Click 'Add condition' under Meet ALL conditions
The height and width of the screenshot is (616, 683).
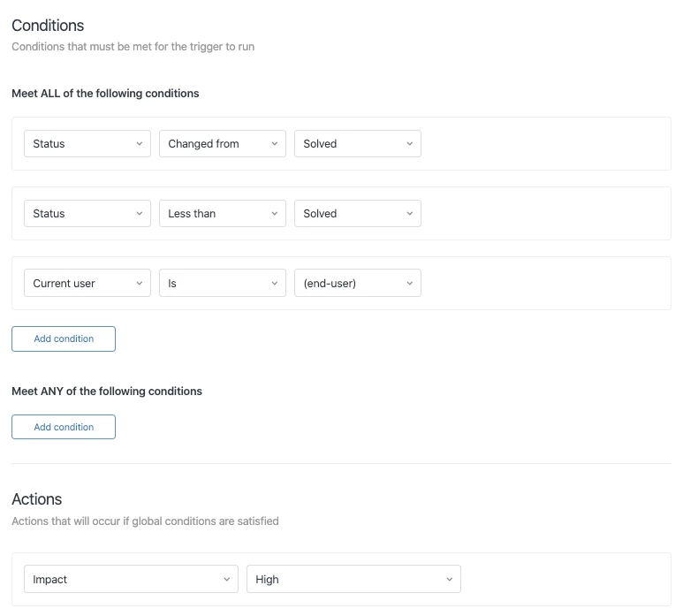click(x=64, y=339)
